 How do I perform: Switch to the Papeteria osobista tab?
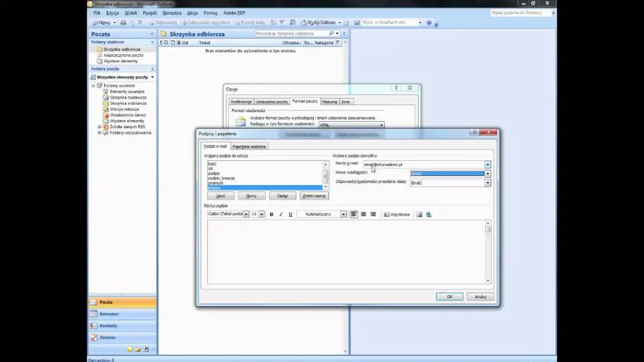[249, 146]
